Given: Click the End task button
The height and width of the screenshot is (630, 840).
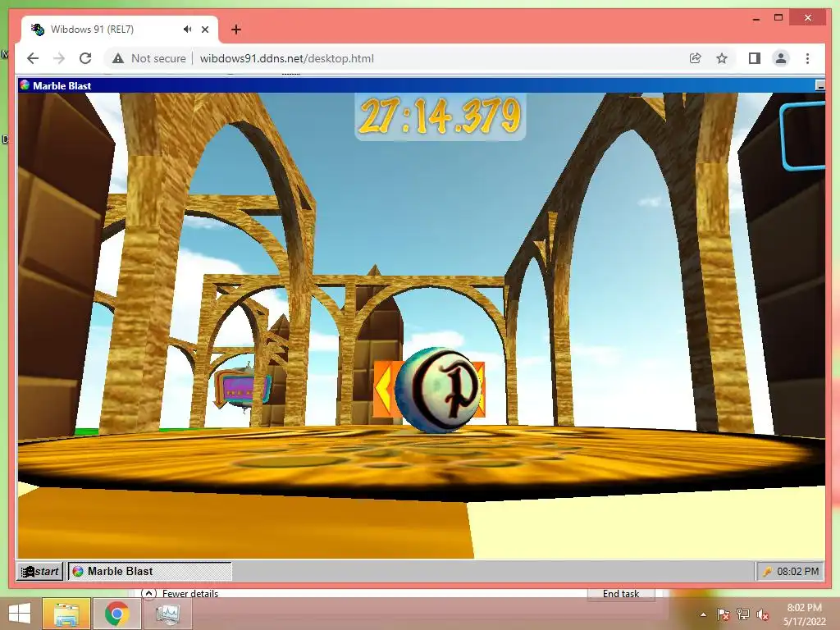Looking at the screenshot, I should point(621,594).
